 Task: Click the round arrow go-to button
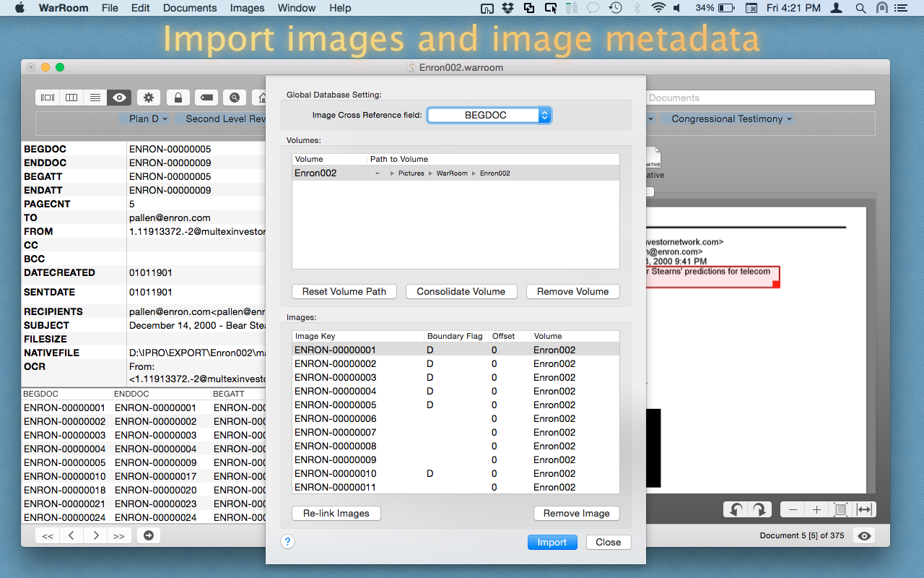(149, 535)
